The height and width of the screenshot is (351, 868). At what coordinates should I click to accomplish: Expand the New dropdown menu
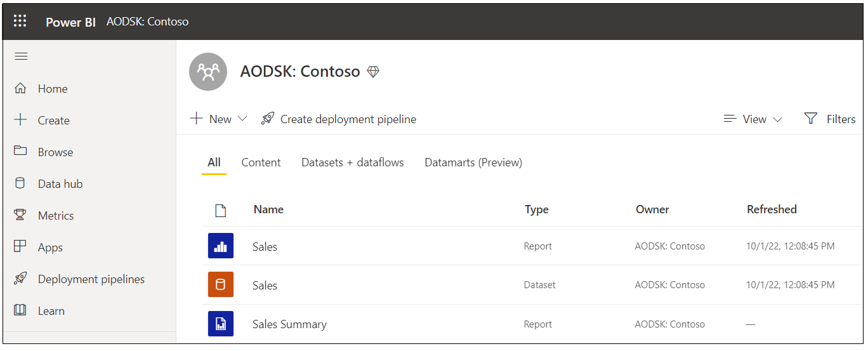pyautogui.click(x=220, y=119)
